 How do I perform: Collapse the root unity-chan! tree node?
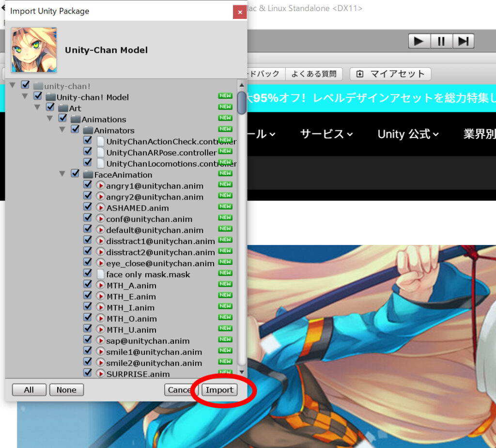13,85
